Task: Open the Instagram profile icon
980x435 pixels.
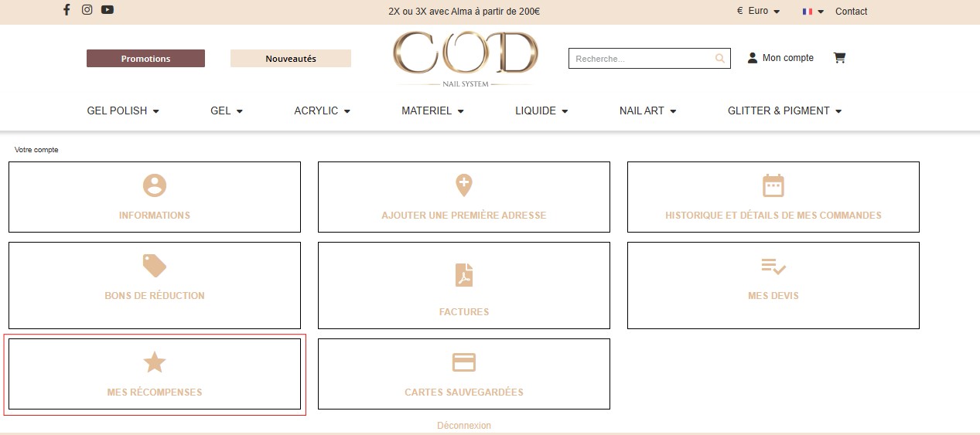Action: click(87, 10)
